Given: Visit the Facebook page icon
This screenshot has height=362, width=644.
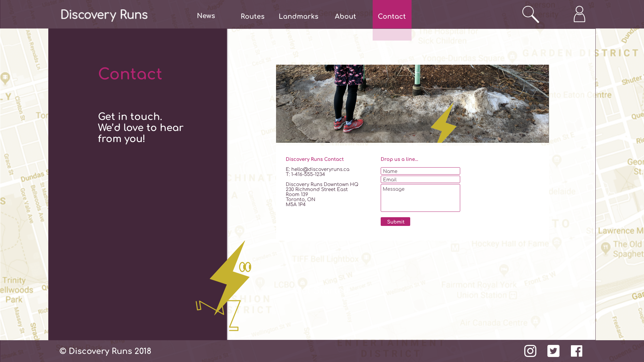Looking at the screenshot, I should [x=577, y=351].
